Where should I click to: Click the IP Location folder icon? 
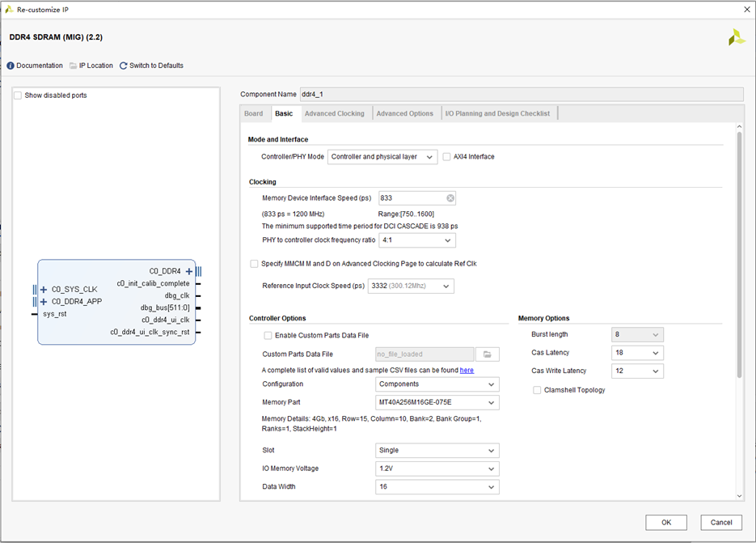tap(74, 66)
